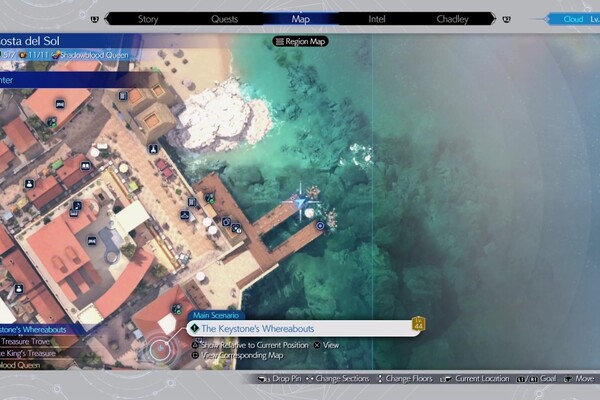The width and height of the screenshot is (600, 400).
Task: Click the L2 previous-tab trigger icon
Action: click(95, 19)
